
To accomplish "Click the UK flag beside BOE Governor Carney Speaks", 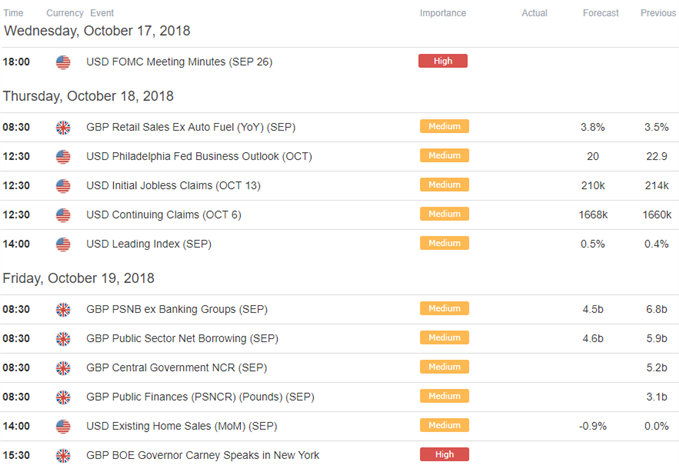I will (x=63, y=456).
